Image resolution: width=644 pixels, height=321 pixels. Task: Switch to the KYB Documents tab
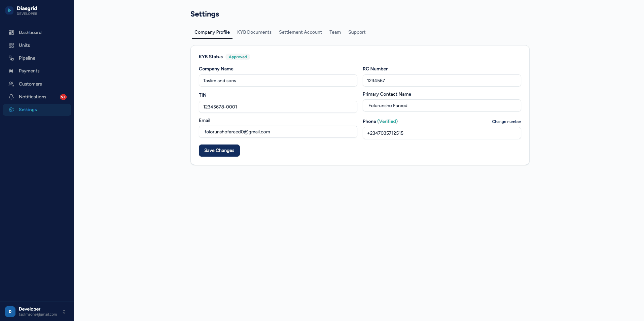point(254,32)
